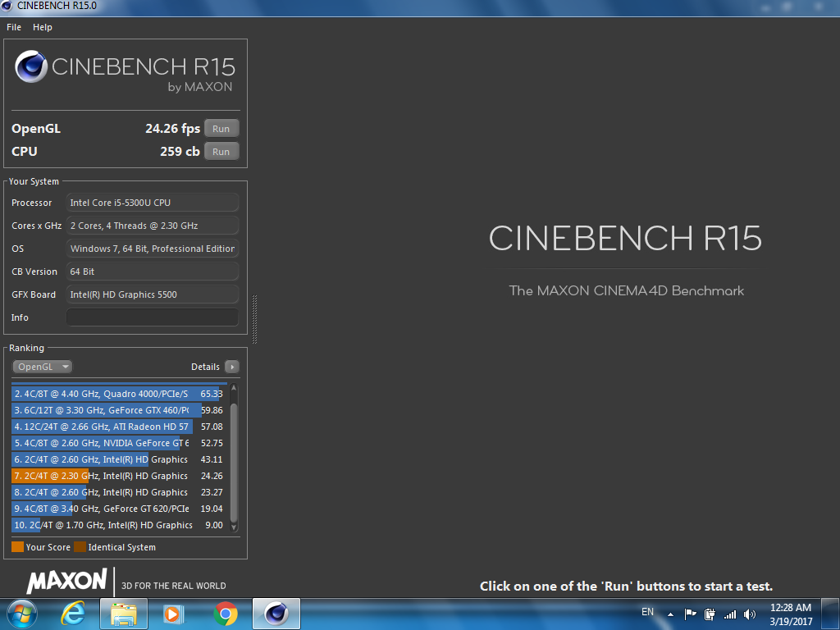
Task: Select ranking entry 8 scoring 23.27
Action: point(118,492)
